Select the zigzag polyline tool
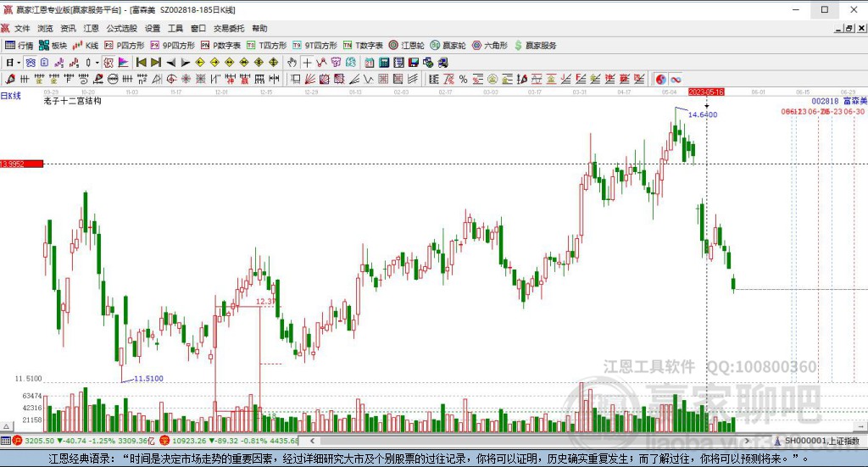868x467 pixels. (x=321, y=63)
